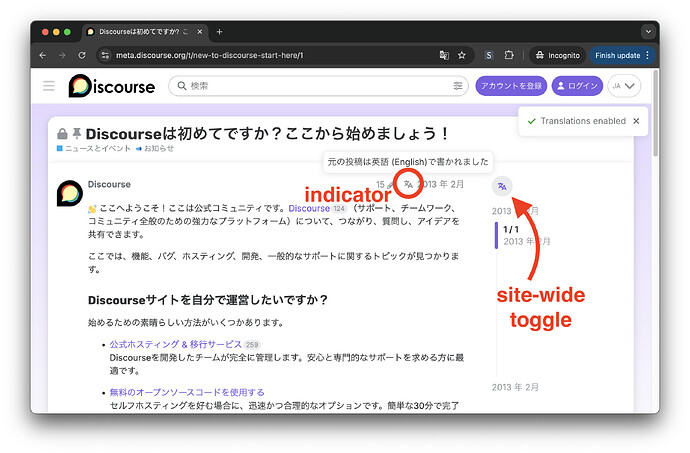Image resolution: width=690 pixels, height=453 pixels.
Task: Open the S extension icon
Action: tap(489, 55)
